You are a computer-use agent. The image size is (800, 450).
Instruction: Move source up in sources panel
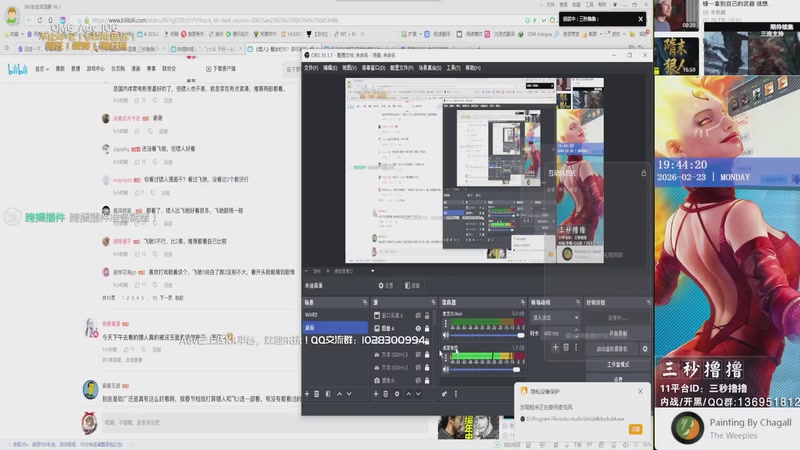point(408,394)
